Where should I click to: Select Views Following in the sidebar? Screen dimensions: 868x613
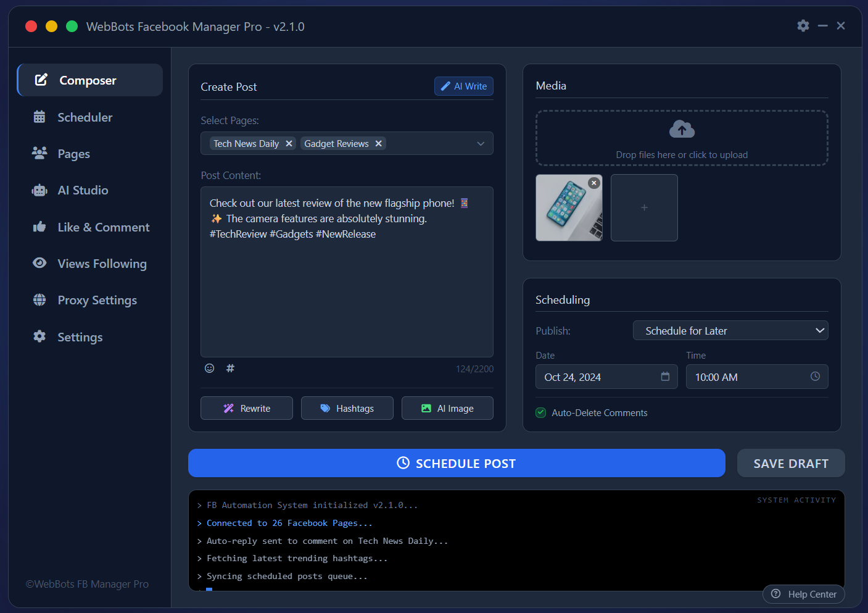click(39, 263)
